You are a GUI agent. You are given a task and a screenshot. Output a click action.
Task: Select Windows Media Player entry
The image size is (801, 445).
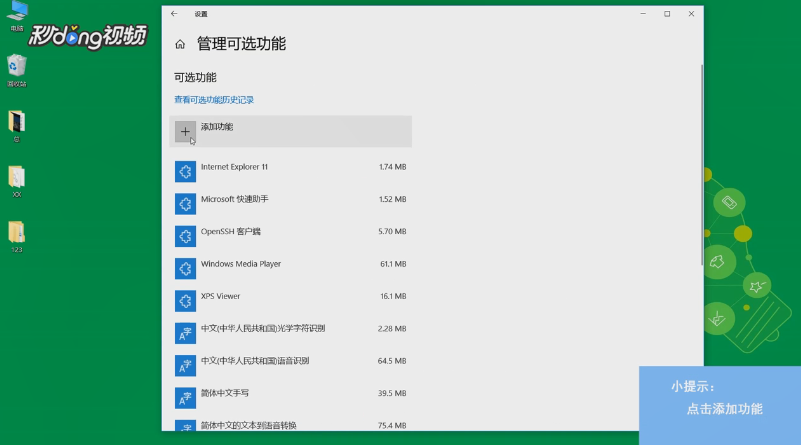(x=290, y=269)
